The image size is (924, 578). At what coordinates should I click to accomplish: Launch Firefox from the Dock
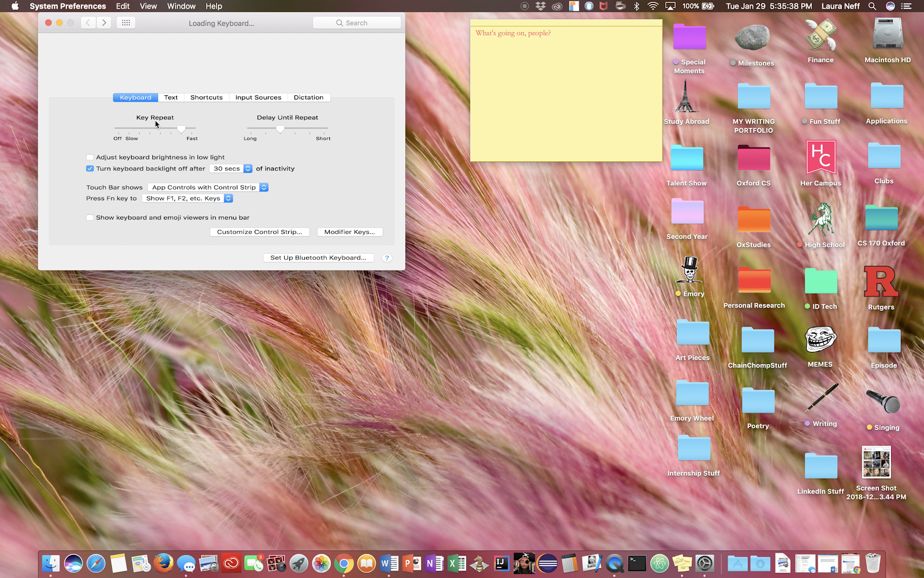click(x=163, y=563)
